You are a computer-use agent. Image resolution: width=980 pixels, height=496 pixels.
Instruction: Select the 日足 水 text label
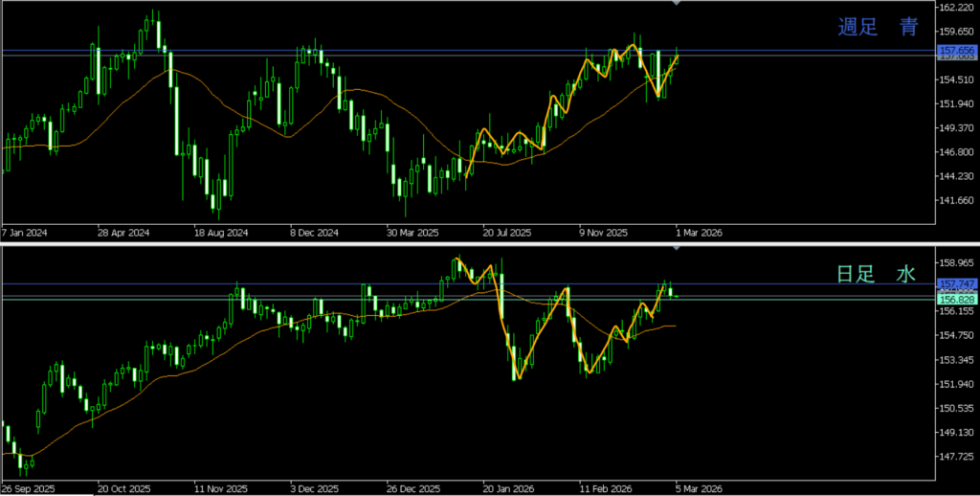877,275
